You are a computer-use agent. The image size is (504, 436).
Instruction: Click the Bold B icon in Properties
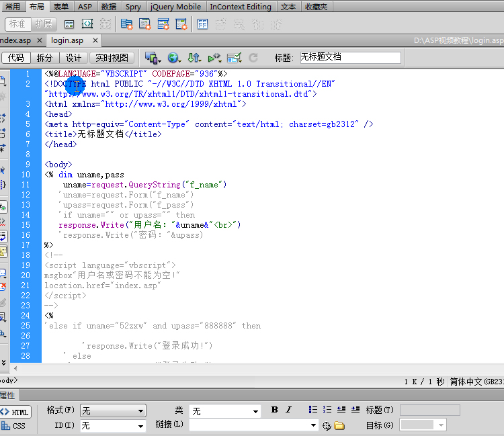(274, 410)
